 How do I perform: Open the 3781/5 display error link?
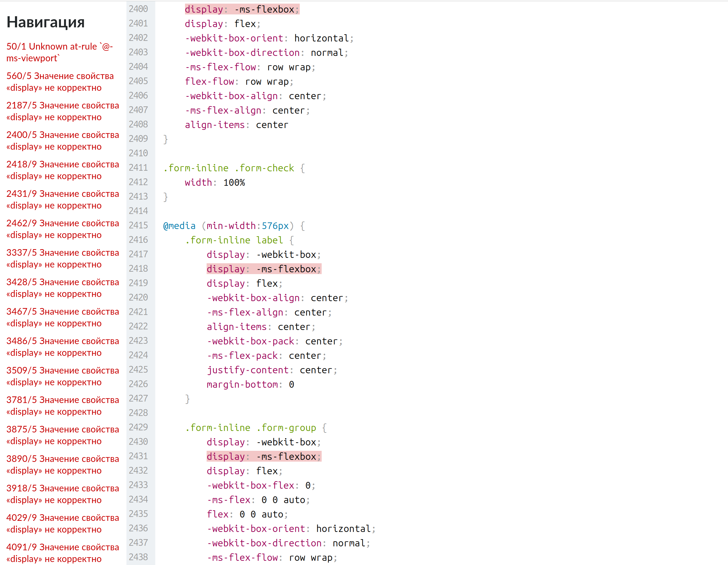click(x=62, y=405)
